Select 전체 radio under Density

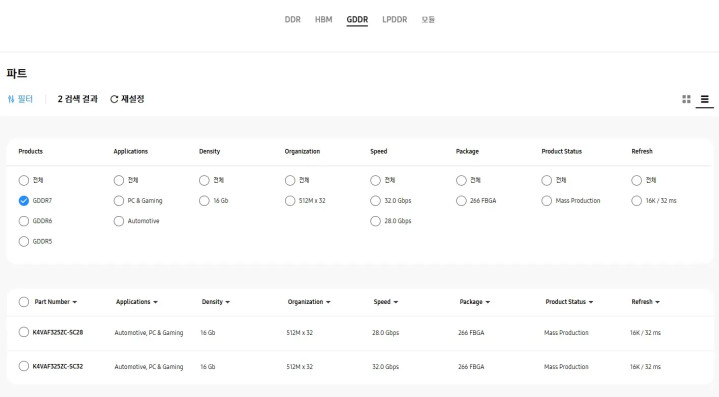coord(204,180)
